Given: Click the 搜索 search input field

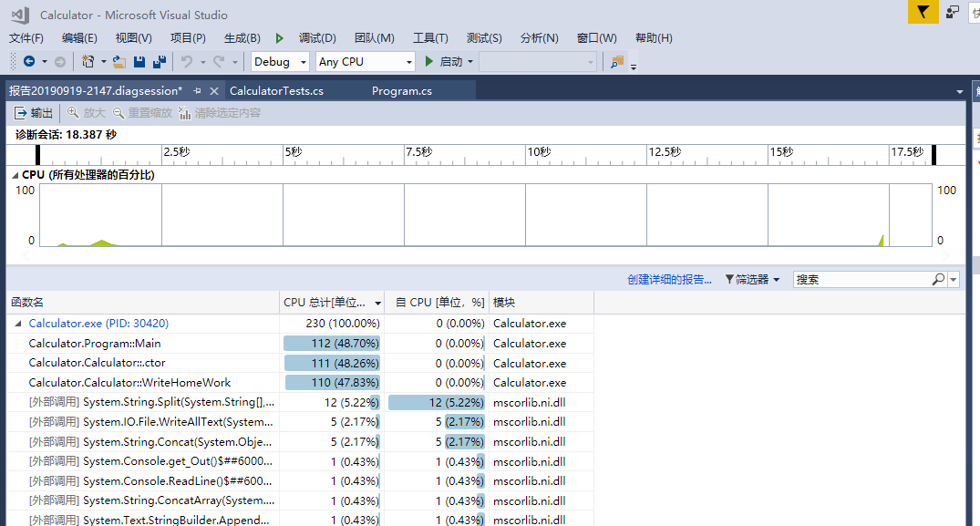Looking at the screenshot, I should (x=862, y=279).
